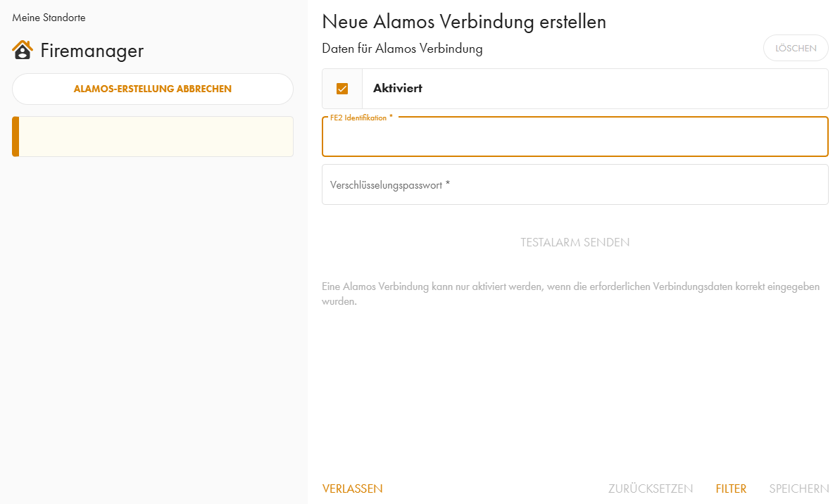Click the small FE2 Identifikation floating label
840x504 pixels.
point(361,118)
